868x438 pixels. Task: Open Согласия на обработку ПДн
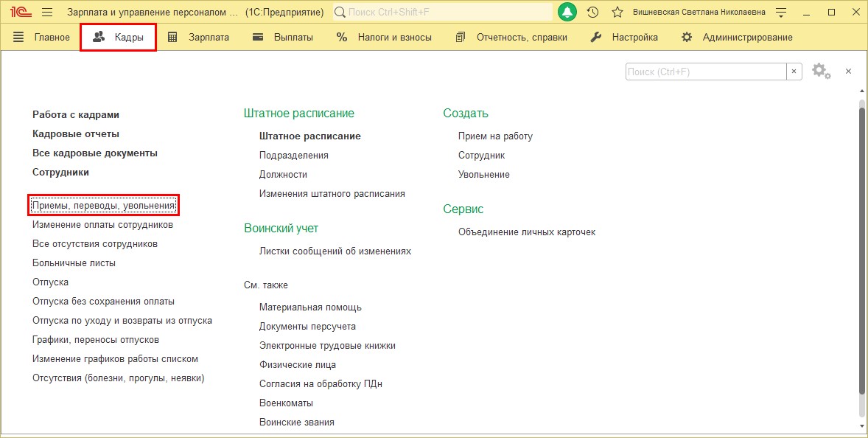coord(321,383)
